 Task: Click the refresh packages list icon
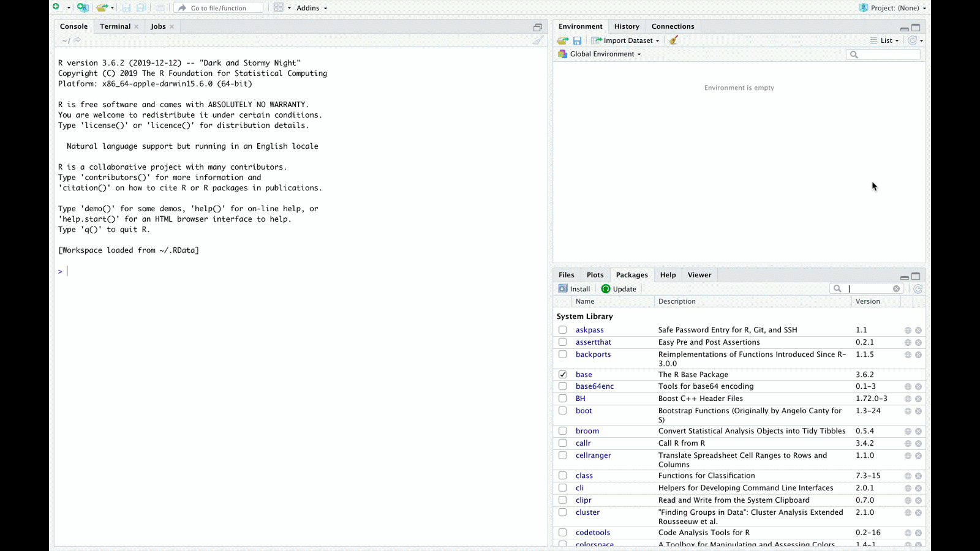(918, 289)
